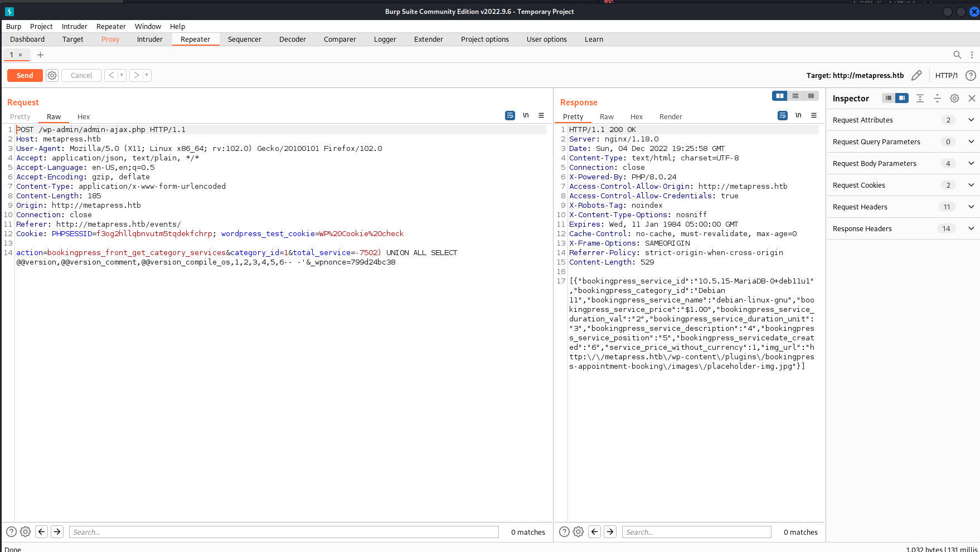Select tabbed combined layout
Viewport: 980px width, 552px height.
tap(811, 96)
